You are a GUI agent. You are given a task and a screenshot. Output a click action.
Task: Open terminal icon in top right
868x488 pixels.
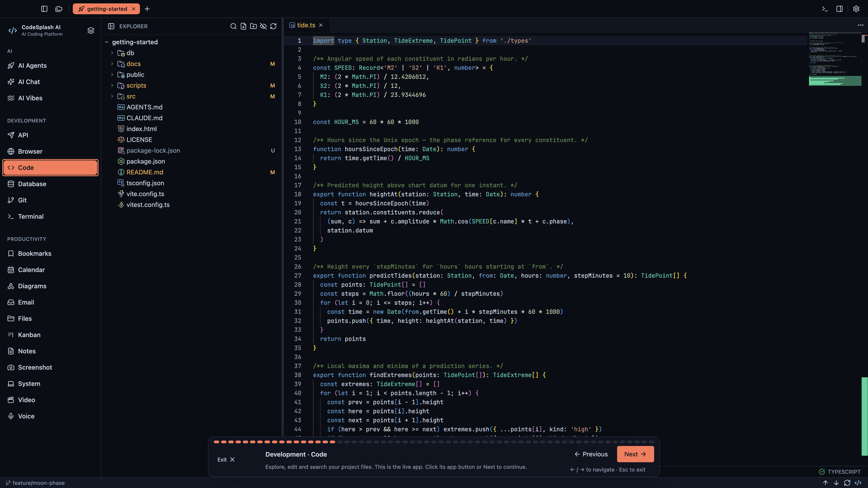coord(825,9)
